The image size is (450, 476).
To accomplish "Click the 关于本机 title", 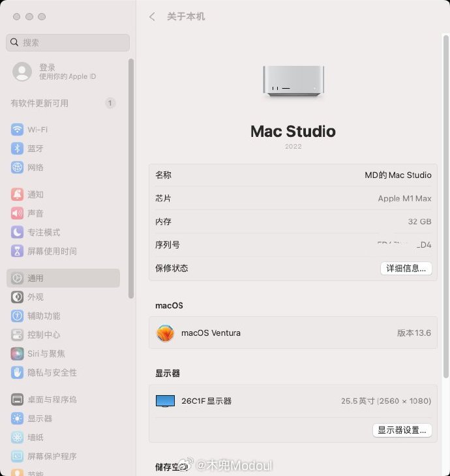I will pos(186,16).
